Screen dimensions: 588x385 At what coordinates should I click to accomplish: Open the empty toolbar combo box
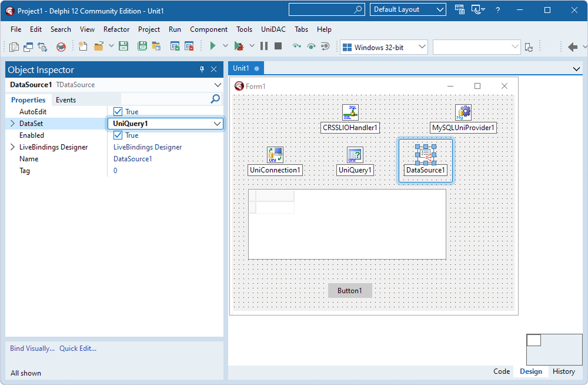[x=476, y=47]
